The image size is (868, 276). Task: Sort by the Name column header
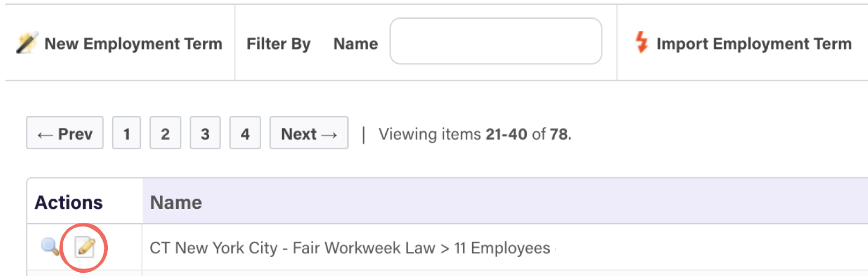coord(176,202)
